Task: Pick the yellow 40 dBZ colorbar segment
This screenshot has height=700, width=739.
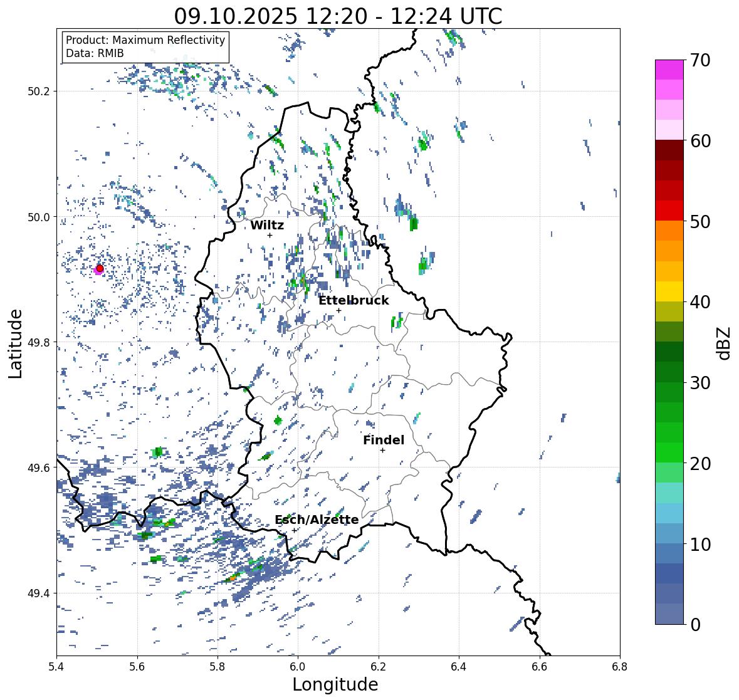Action: [x=669, y=291]
